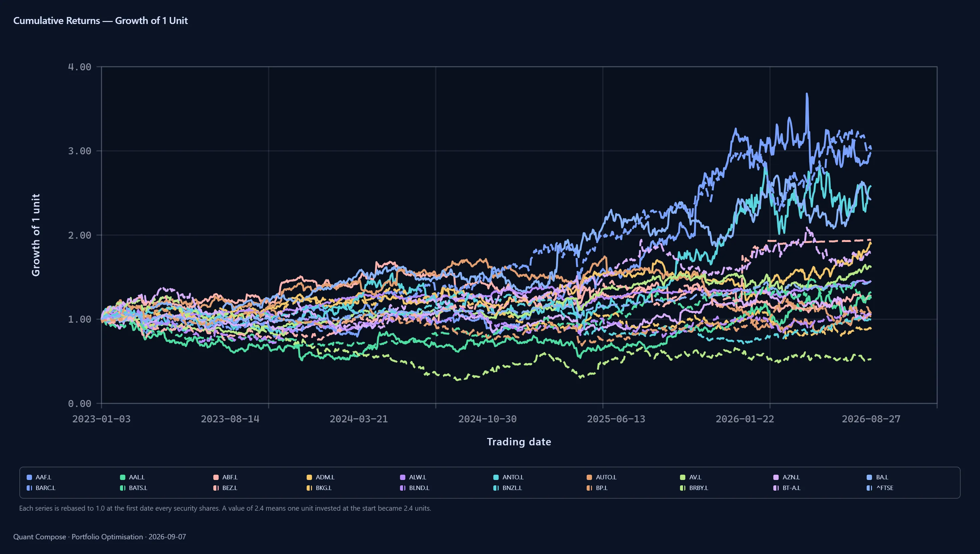
Task: Select BATS.L dashed legend entry
Action: [x=134, y=488]
